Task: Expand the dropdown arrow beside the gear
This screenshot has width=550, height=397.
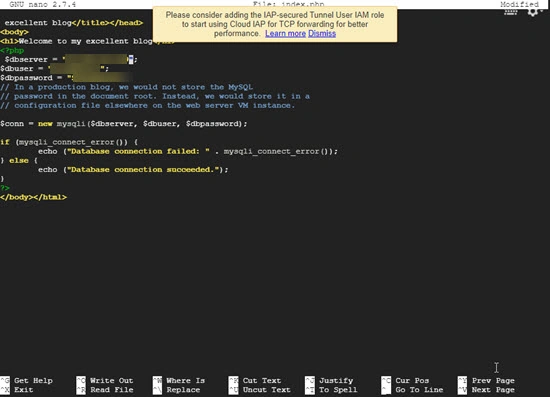Action: 542,12
